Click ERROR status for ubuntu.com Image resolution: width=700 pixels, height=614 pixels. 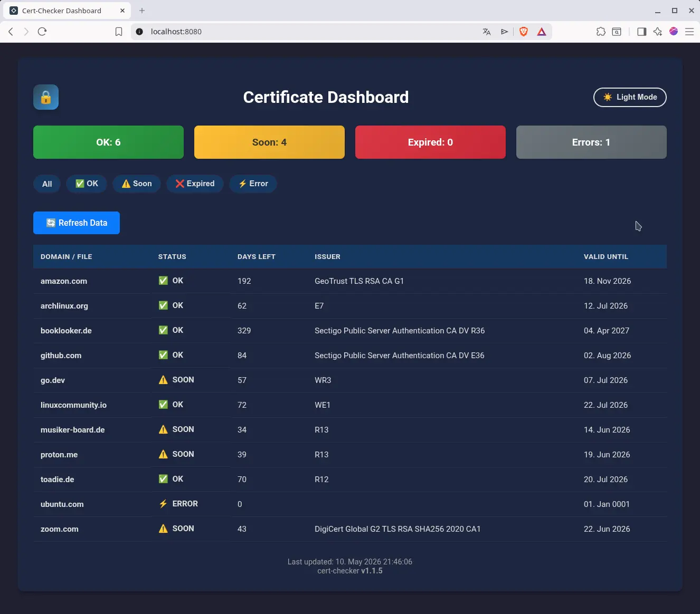click(178, 504)
